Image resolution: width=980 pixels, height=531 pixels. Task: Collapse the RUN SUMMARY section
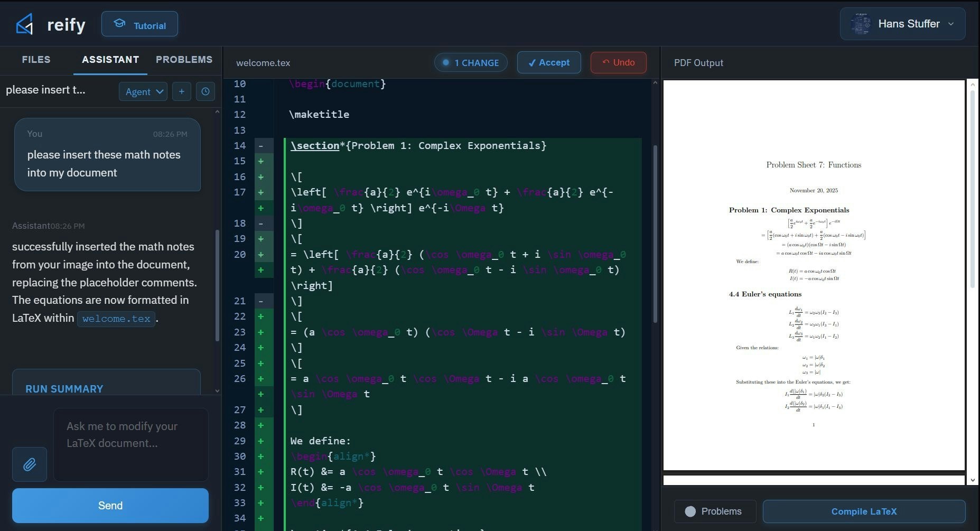[x=64, y=389]
